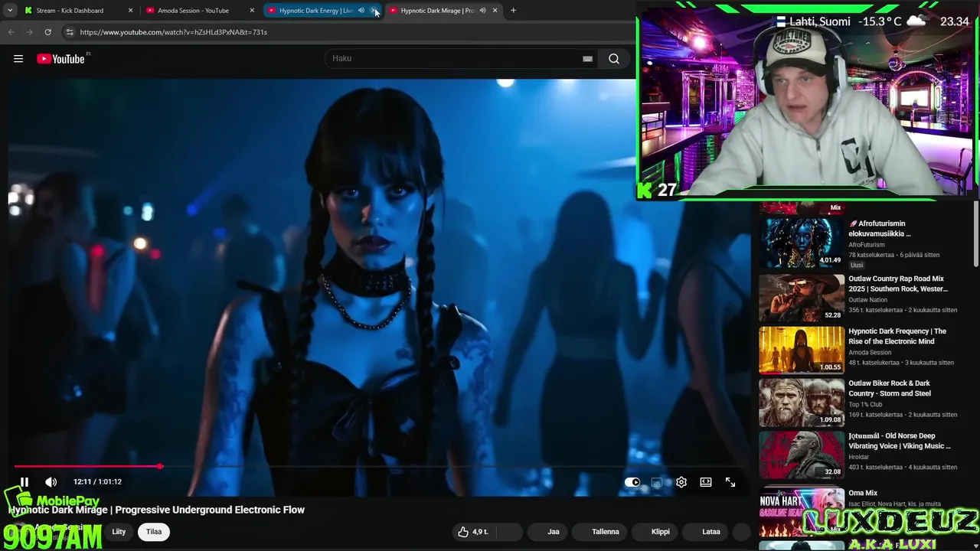This screenshot has width=980, height=551.
Task: Click the Oma Mix title
Action: (x=863, y=493)
